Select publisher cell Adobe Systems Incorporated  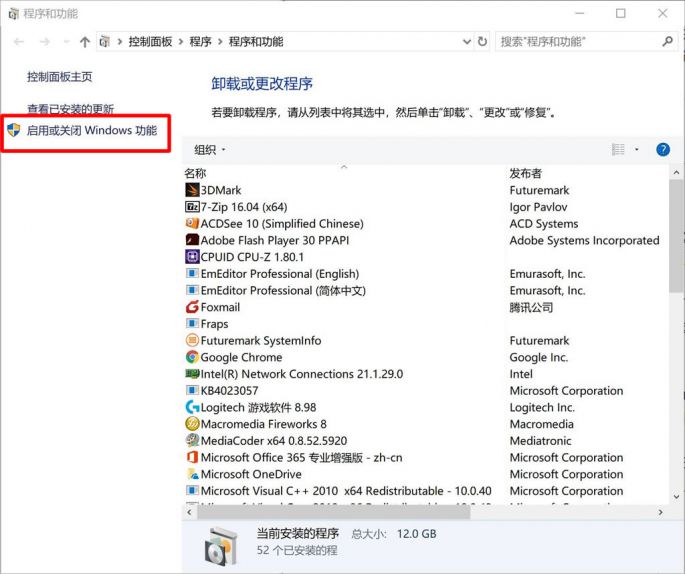click(x=585, y=240)
